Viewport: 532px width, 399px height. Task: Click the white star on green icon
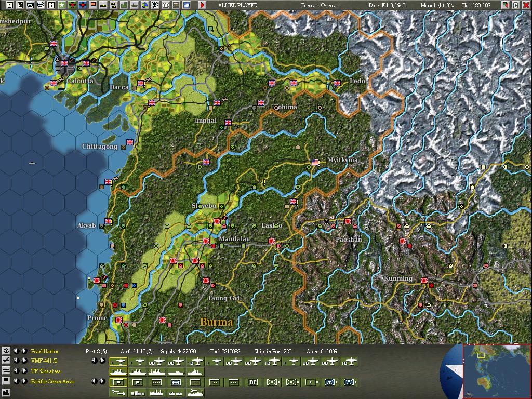[x=62, y=5]
